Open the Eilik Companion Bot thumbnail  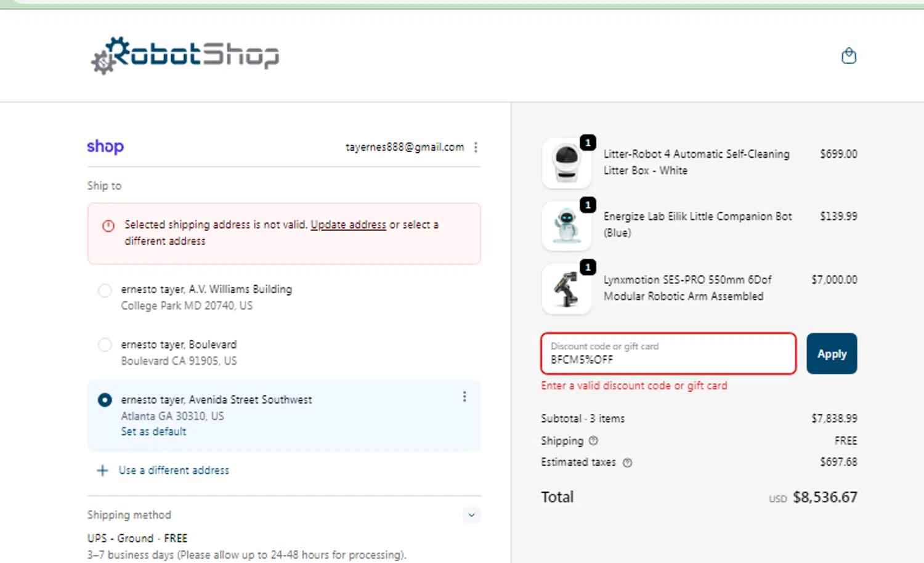coord(567,225)
